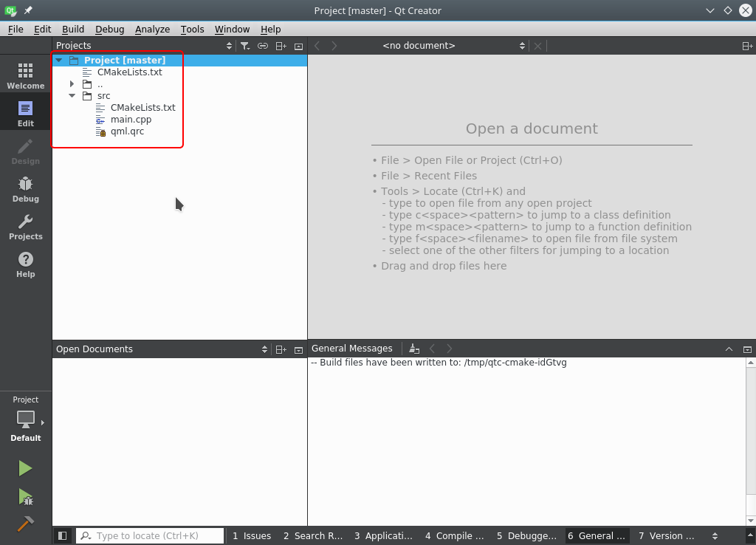Close the Projects side panel

tap(299, 47)
